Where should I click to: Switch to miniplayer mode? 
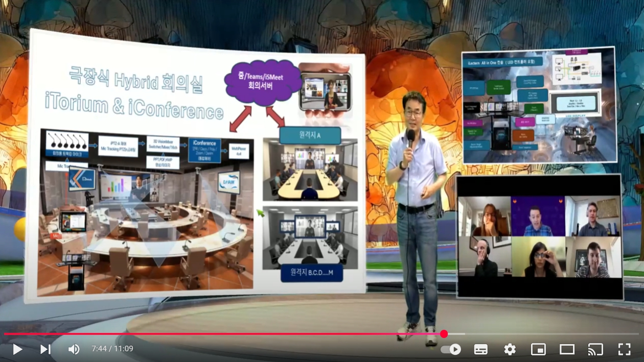coord(538,349)
